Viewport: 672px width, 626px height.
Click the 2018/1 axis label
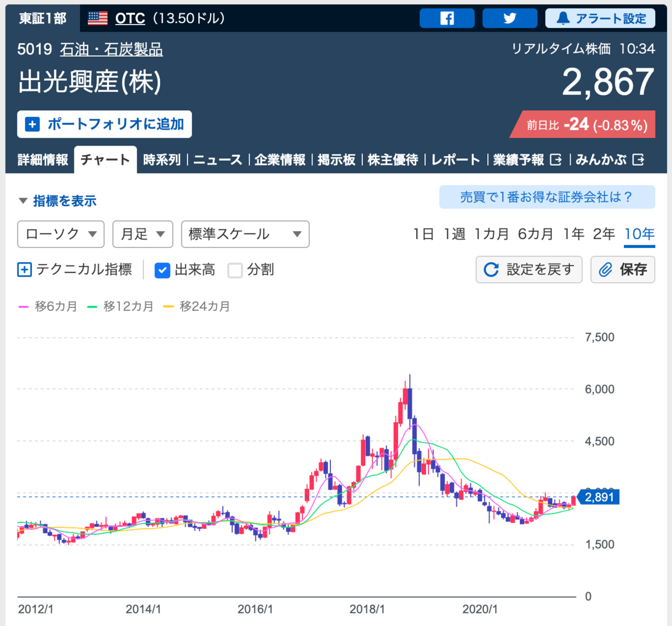367,609
